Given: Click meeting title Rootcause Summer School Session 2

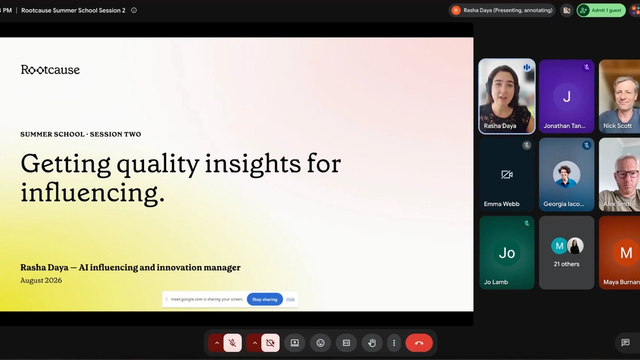Looking at the screenshot, I should pyautogui.click(x=73, y=10).
